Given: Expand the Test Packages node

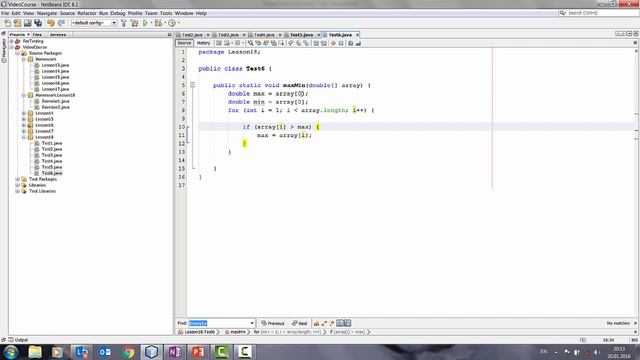Looking at the screenshot, I should (x=18, y=179).
